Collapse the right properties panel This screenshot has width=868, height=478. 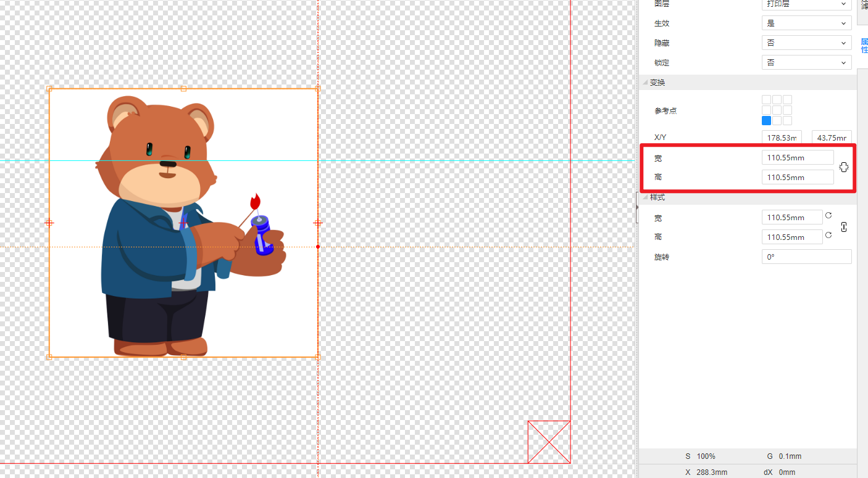(x=637, y=207)
